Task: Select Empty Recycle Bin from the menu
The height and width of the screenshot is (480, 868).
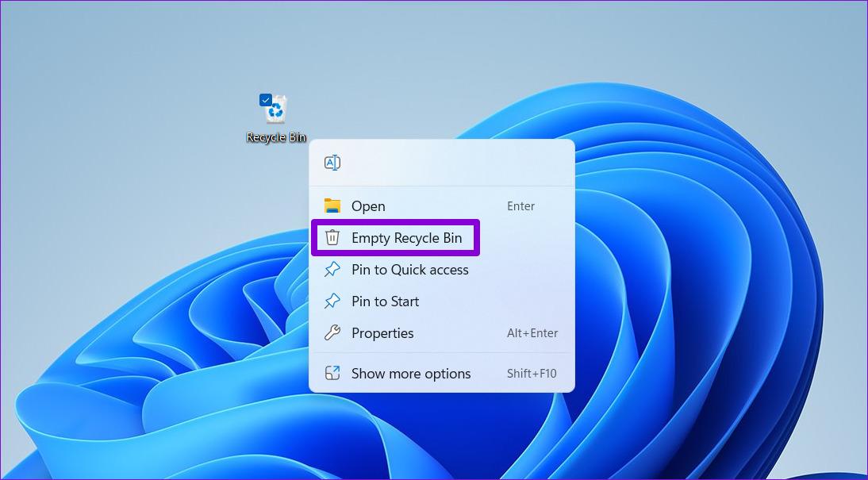Action: click(x=406, y=238)
